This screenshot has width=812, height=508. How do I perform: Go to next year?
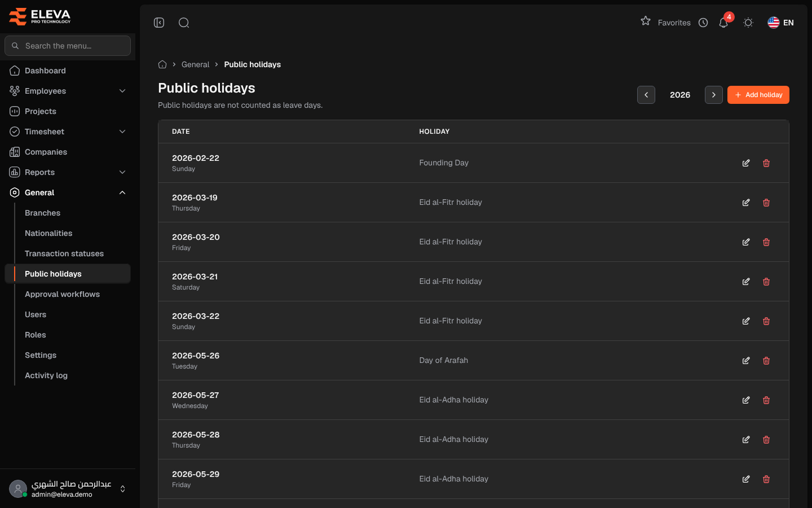click(714, 95)
